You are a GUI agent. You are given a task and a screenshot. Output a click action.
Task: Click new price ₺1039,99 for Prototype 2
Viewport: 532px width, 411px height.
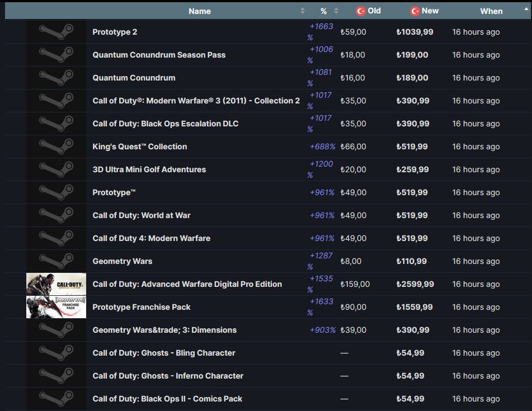[x=415, y=32]
